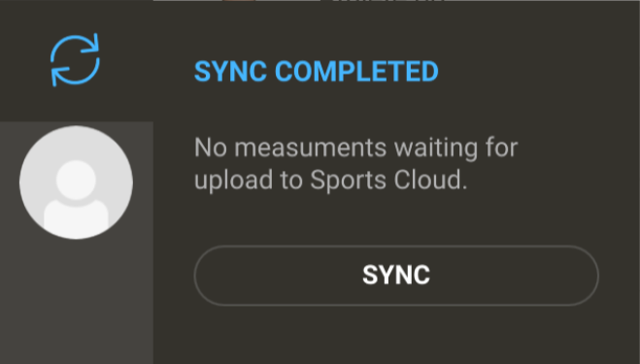Image resolution: width=640 pixels, height=364 pixels.
Task: Click the shoulders of the avatar silhouette
Action: (76, 216)
